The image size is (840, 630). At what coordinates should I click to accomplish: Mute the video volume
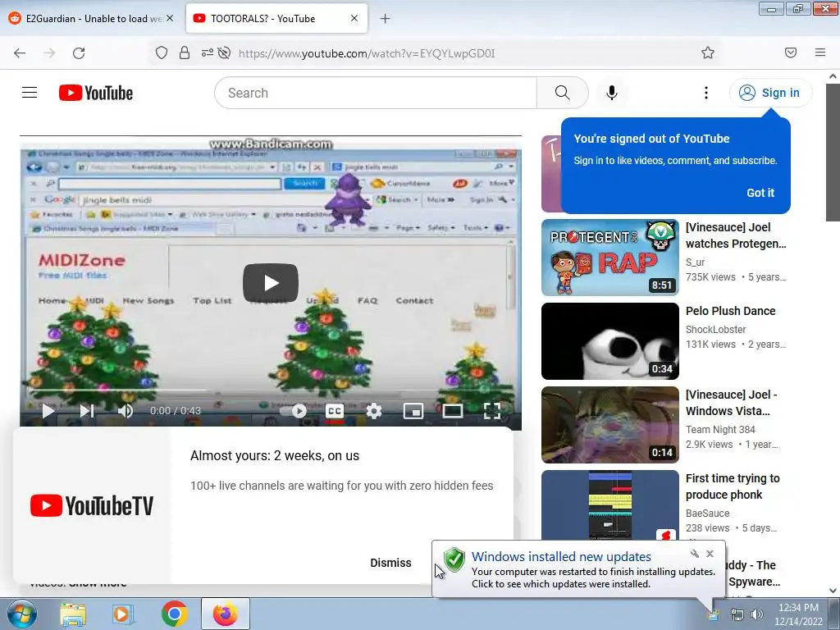[126, 411]
